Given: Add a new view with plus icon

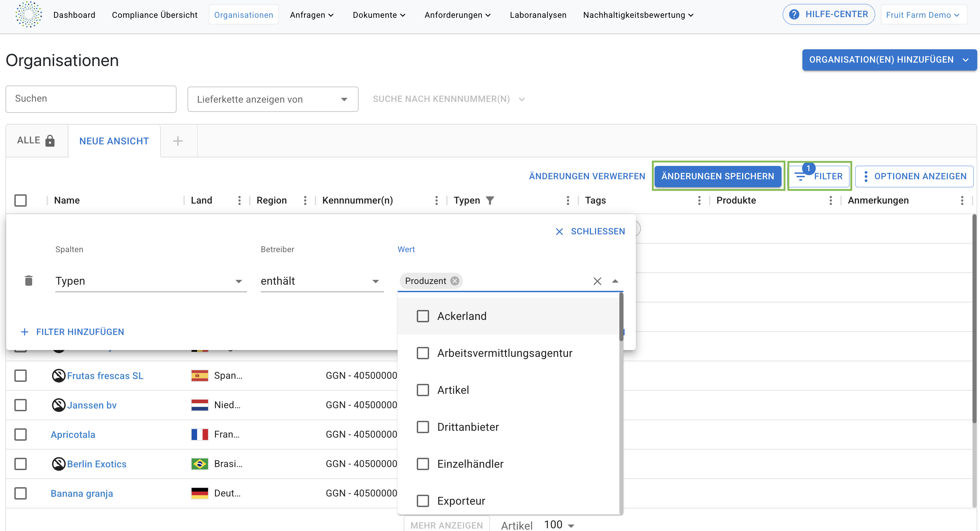Looking at the screenshot, I should [178, 141].
